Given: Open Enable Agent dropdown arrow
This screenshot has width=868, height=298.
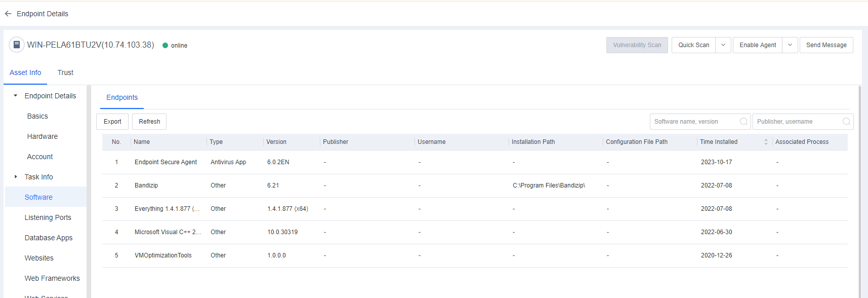Looking at the screenshot, I should pos(790,45).
